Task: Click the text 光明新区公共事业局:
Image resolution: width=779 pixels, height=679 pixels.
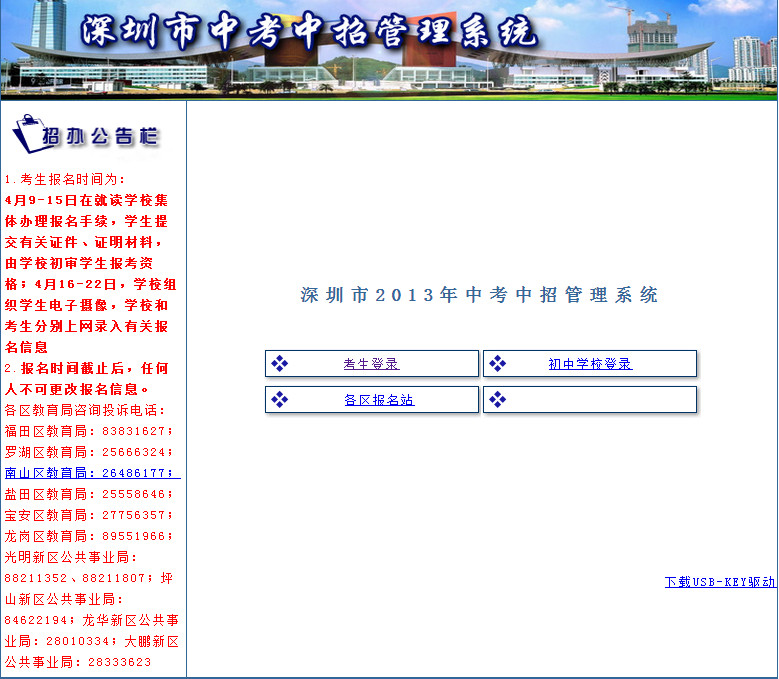Action: tap(71, 557)
